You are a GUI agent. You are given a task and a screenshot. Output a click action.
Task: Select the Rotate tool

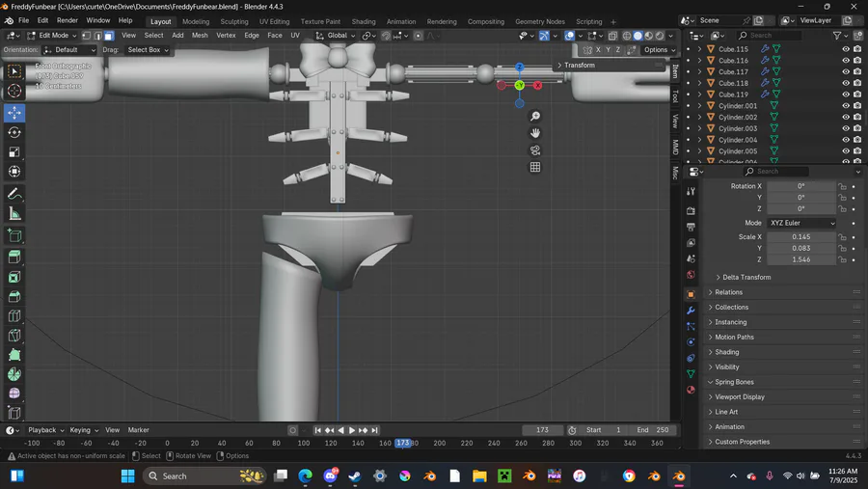14,132
